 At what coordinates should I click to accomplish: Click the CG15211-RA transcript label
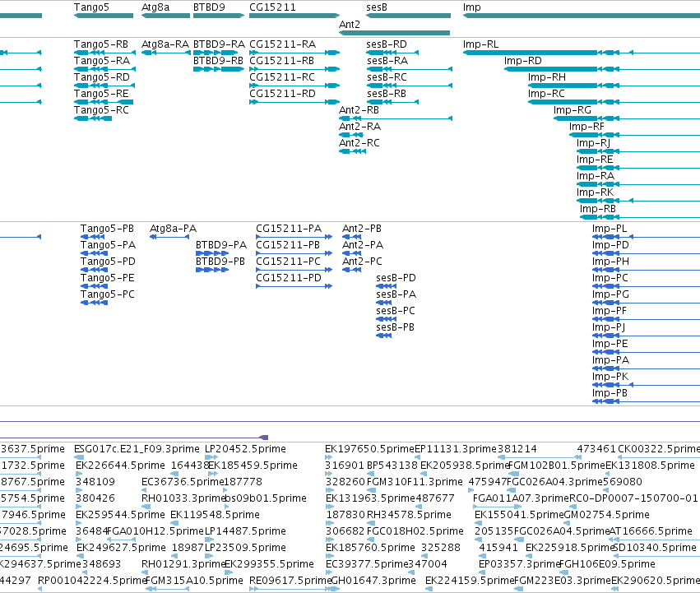pyautogui.click(x=283, y=44)
